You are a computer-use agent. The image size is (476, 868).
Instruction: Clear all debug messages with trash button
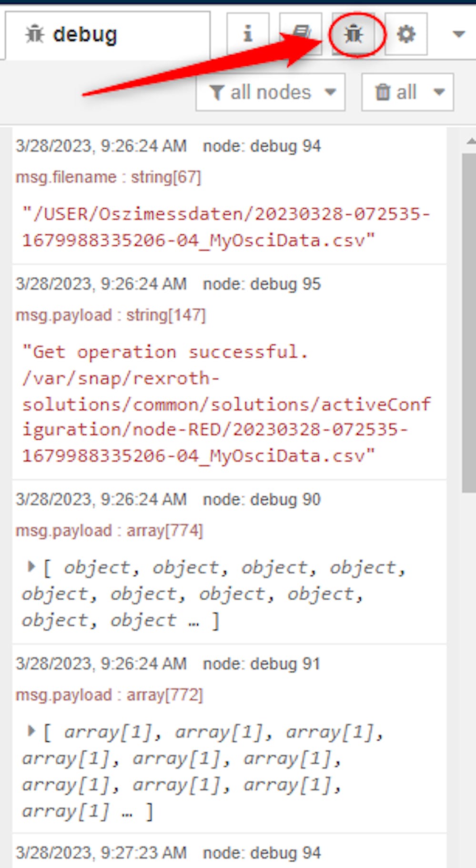coord(395,92)
